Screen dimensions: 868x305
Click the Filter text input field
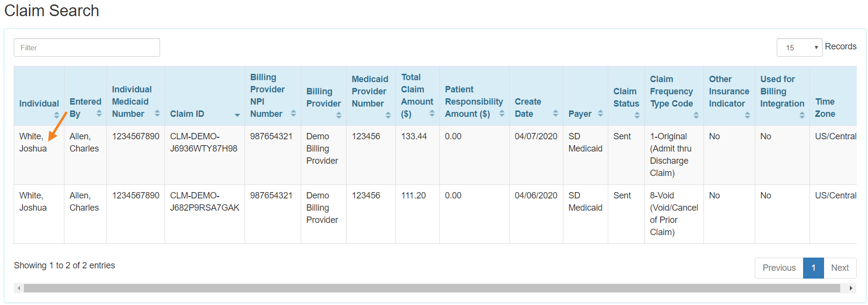[87, 47]
